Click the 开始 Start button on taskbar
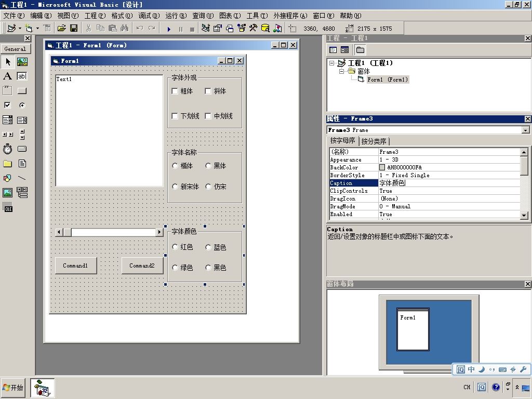Image resolution: width=532 pixels, height=399 pixels. coord(13,388)
